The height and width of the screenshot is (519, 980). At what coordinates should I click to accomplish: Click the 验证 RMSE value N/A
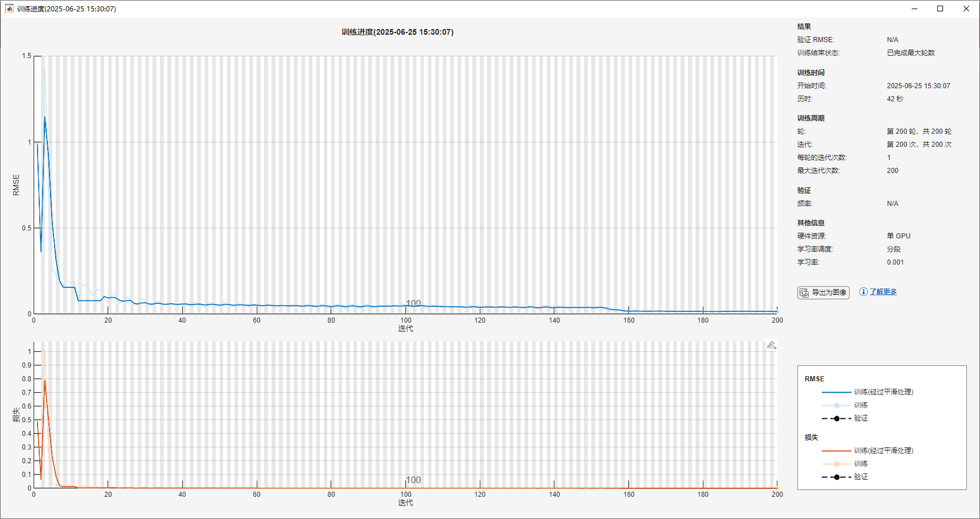[x=892, y=40]
